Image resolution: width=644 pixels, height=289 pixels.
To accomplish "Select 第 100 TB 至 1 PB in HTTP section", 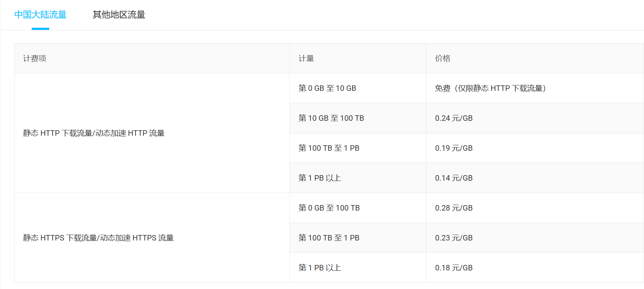I will [x=329, y=148].
